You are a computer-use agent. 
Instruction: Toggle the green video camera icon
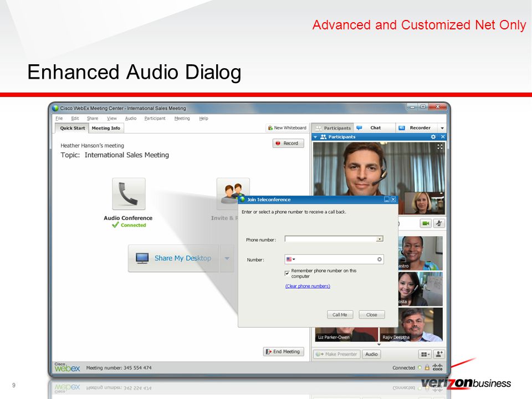pyautogui.click(x=426, y=223)
